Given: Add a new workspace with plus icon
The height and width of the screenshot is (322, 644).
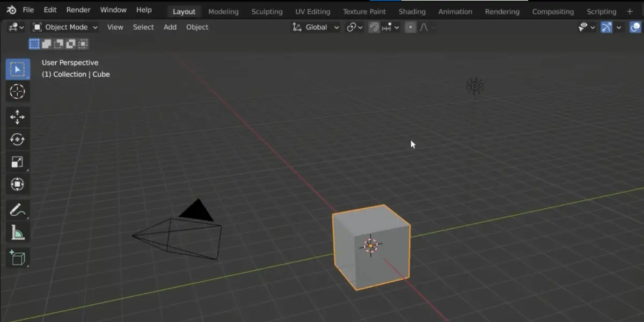Looking at the screenshot, I should (x=630, y=11).
